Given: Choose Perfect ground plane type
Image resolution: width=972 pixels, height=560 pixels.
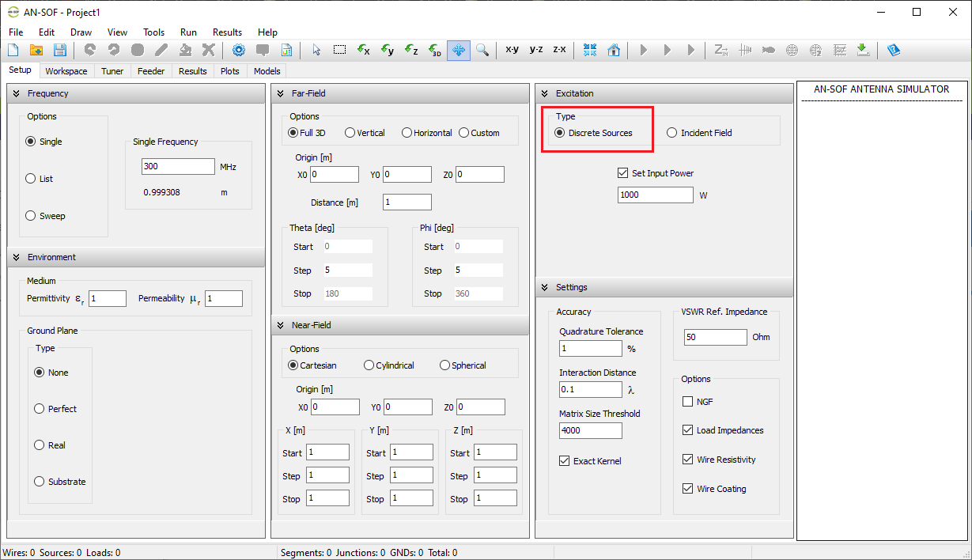Looking at the screenshot, I should pyautogui.click(x=55, y=409).
